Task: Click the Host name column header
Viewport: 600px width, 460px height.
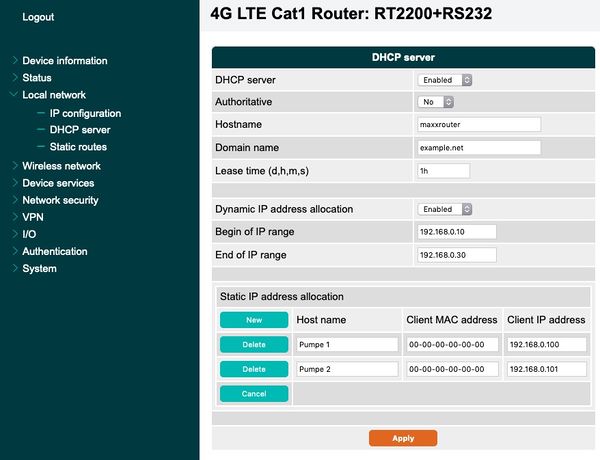Action: coord(321,320)
